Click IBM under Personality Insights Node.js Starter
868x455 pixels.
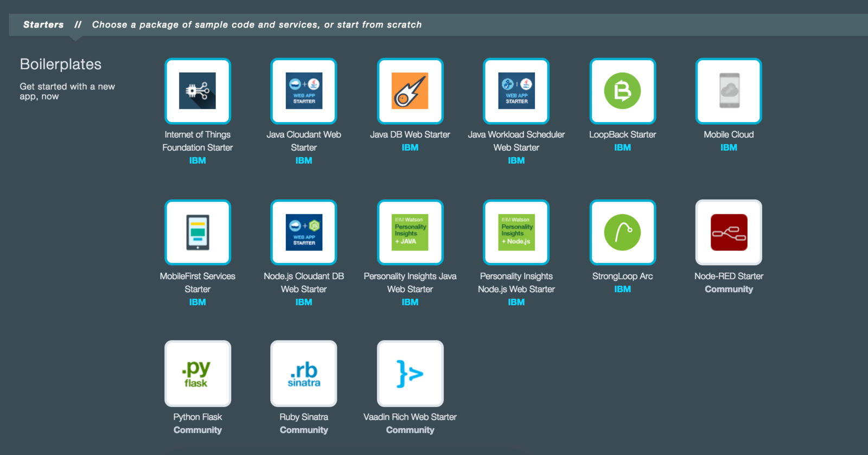pyautogui.click(x=516, y=302)
